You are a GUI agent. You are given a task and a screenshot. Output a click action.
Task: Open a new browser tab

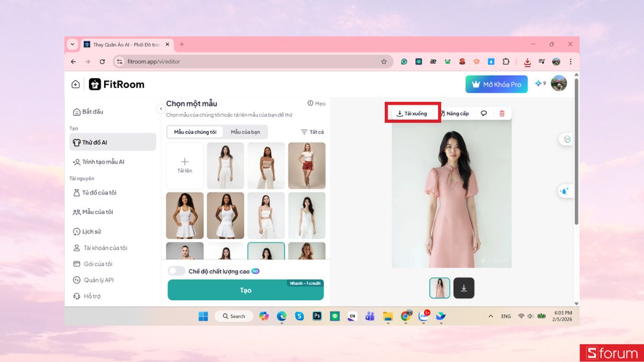[182, 45]
